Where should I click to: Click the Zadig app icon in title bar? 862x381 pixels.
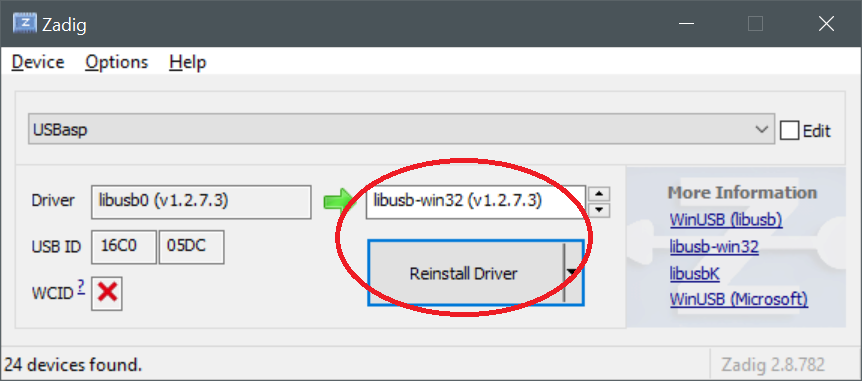coord(25,24)
